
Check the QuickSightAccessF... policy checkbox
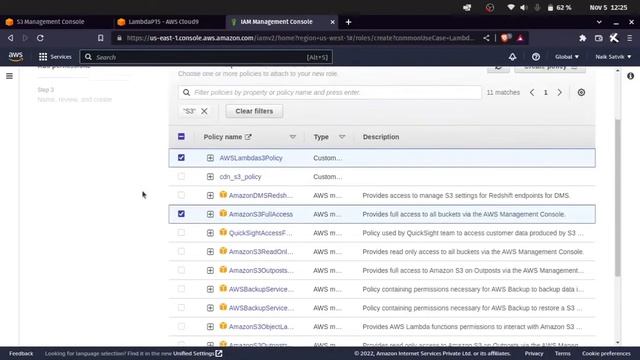(x=181, y=233)
